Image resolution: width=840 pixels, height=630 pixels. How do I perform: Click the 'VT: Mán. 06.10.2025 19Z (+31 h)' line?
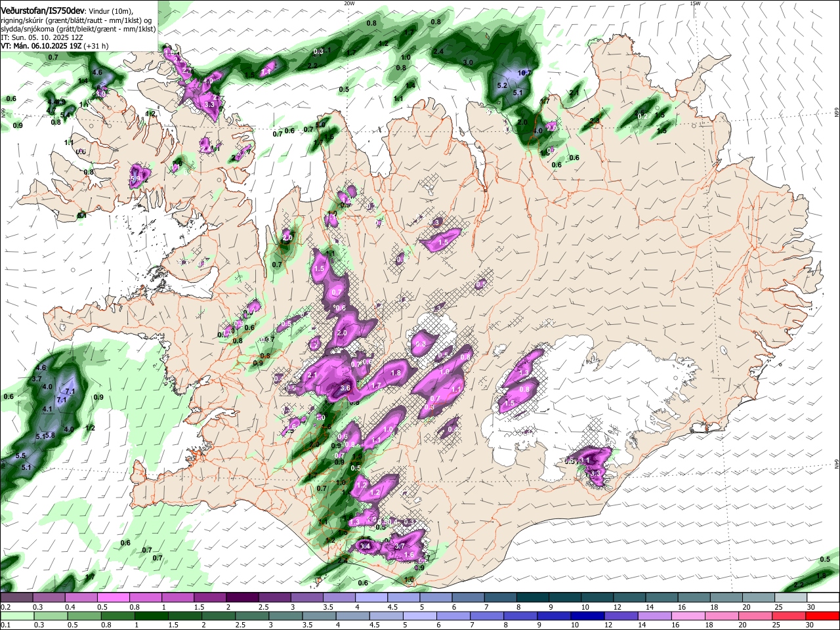54,46
